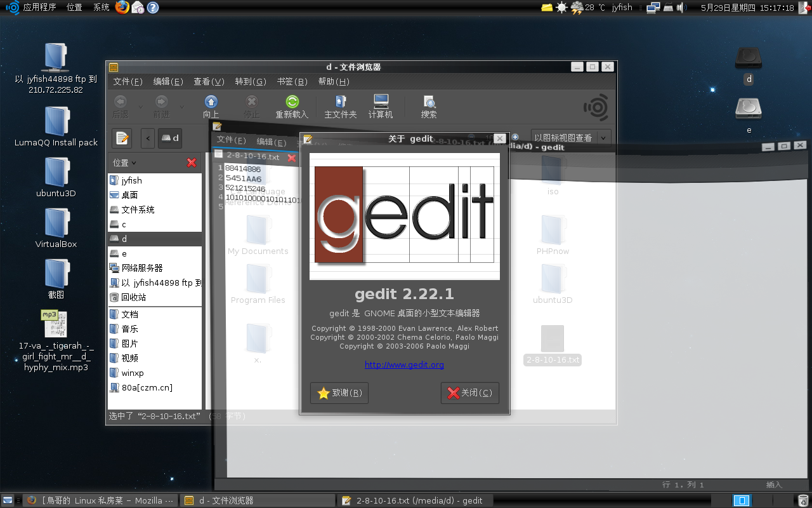812x508 pixels.
Task: Click the help icon in top panel
Action: point(152,8)
